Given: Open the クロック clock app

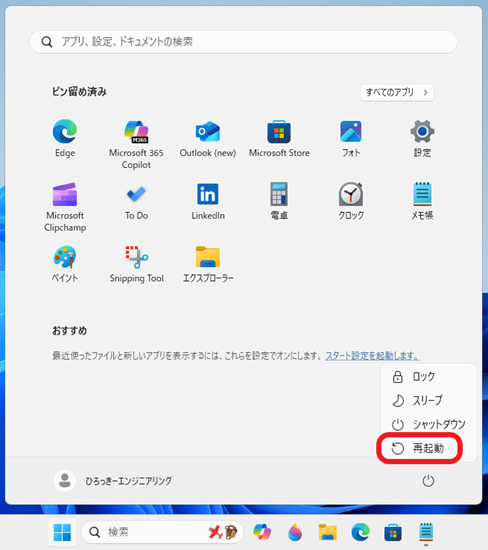Looking at the screenshot, I should pos(351,201).
